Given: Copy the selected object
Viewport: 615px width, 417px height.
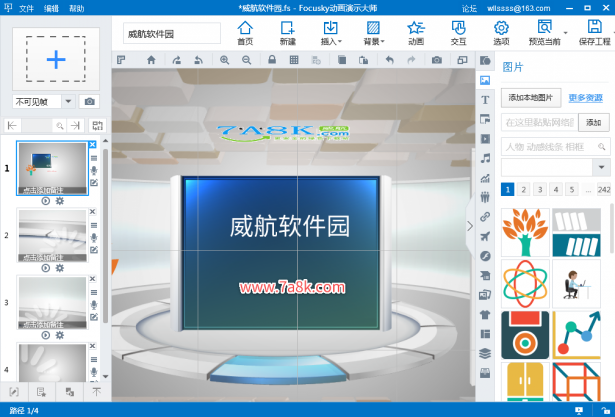Looking at the screenshot, I should (342, 60).
